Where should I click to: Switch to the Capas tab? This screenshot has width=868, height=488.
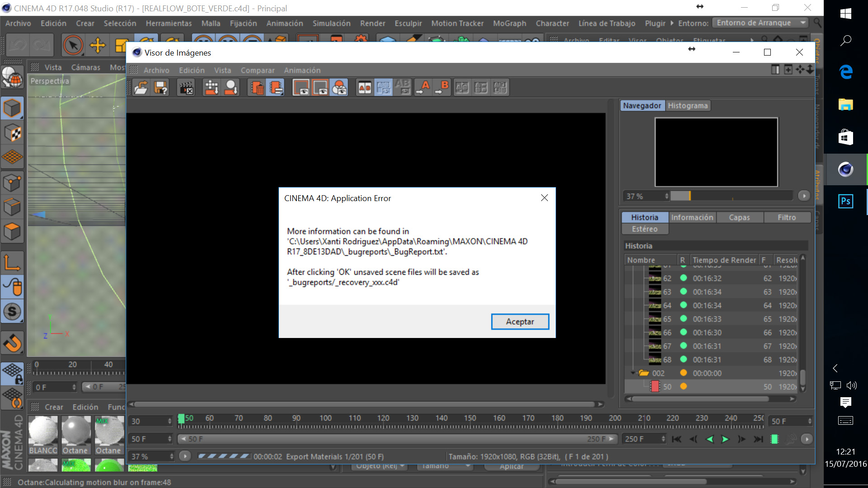739,217
